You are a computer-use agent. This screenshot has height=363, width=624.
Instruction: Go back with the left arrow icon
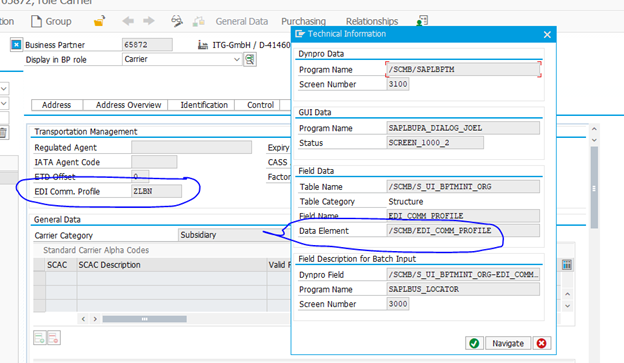[x=128, y=21]
